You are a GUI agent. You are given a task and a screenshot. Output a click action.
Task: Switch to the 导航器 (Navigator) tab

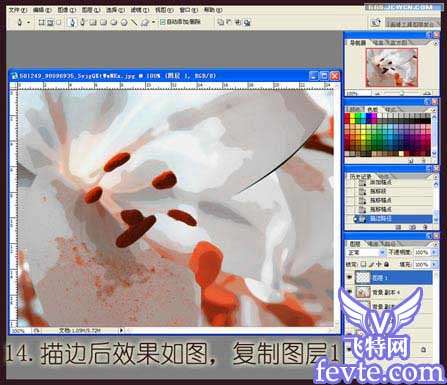pos(358,43)
